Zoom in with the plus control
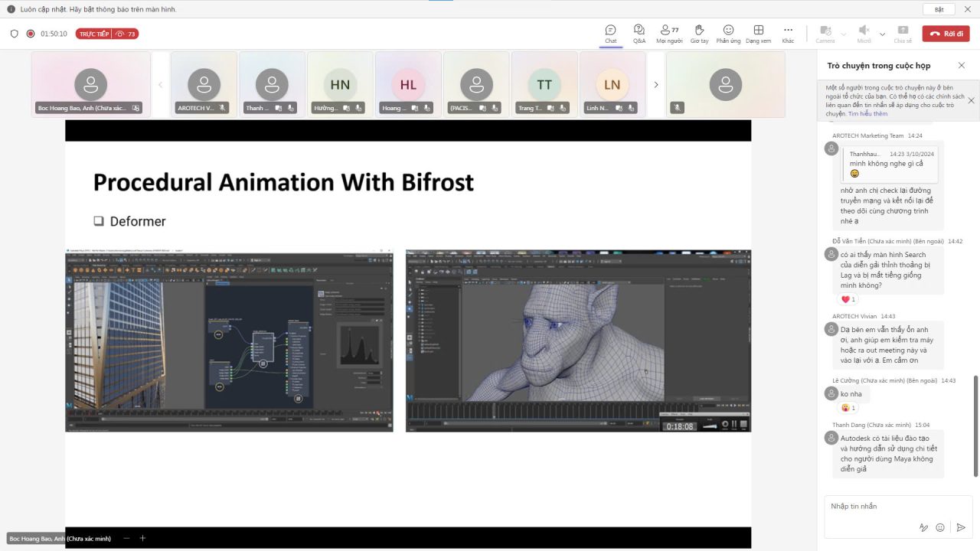 click(142, 538)
